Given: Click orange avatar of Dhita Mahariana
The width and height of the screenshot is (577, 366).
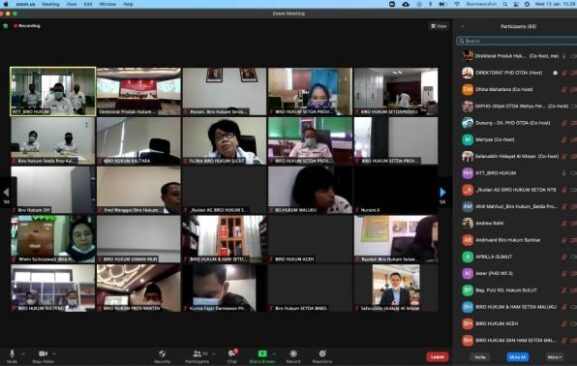Looking at the screenshot, I should point(467,89).
